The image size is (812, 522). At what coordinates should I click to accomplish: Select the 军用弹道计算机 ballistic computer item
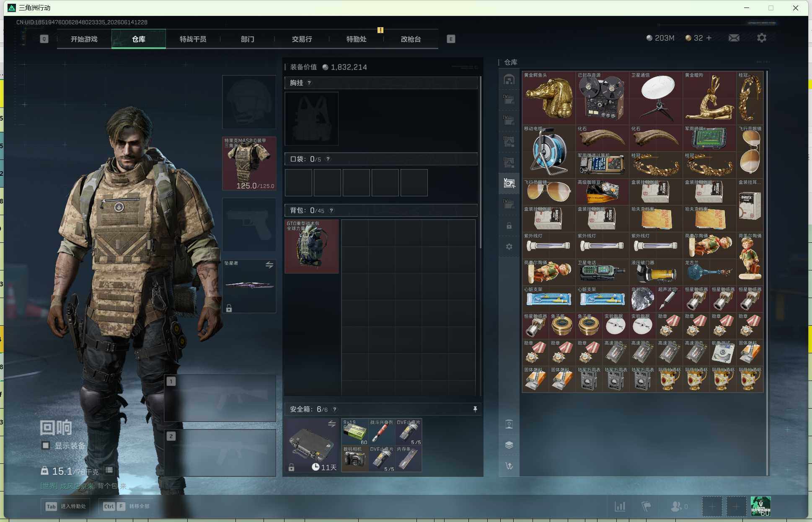point(602,165)
